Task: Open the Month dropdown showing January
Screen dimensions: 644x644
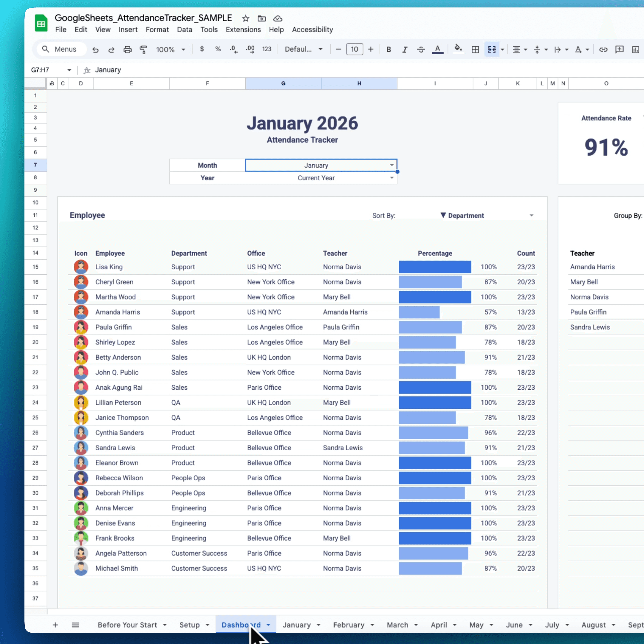Action: point(392,165)
